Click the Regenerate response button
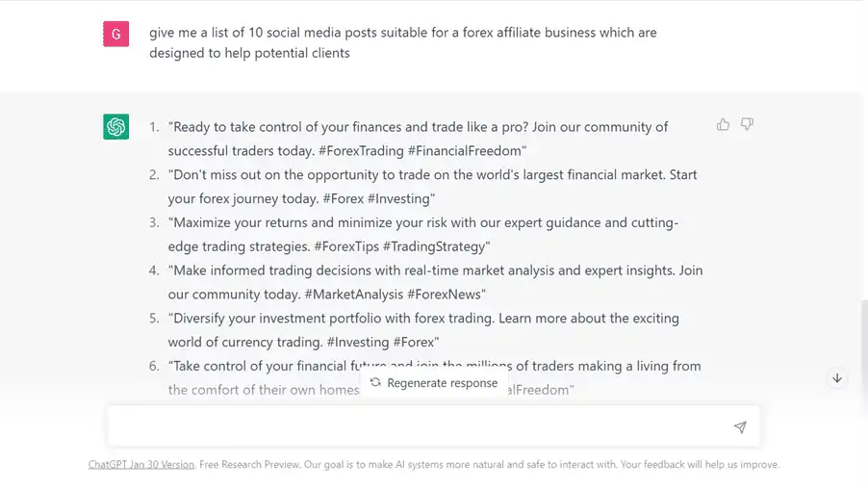Image resolution: width=868 pixels, height=489 pixels. coord(434,383)
